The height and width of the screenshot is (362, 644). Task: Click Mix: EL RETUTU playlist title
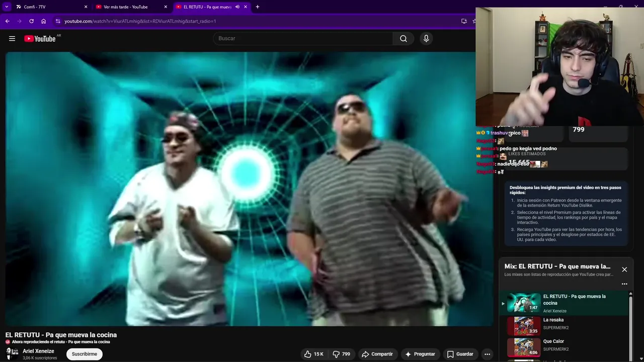point(557,266)
